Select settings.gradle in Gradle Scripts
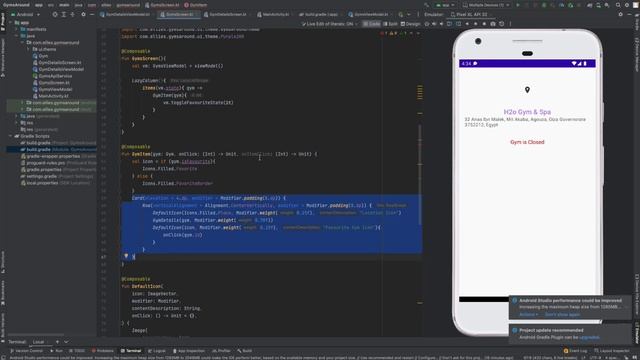640x360 pixels. [x=57, y=176]
